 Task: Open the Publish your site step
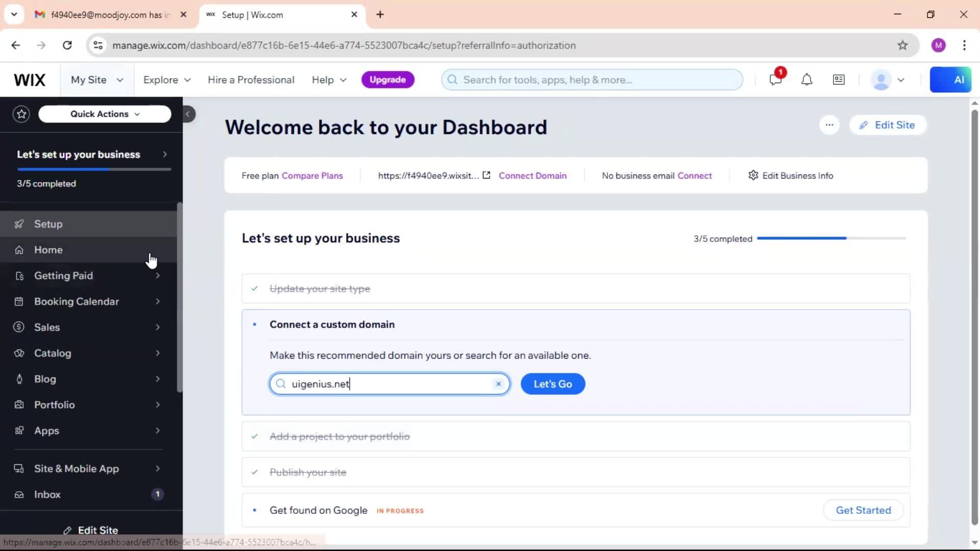click(x=576, y=472)
